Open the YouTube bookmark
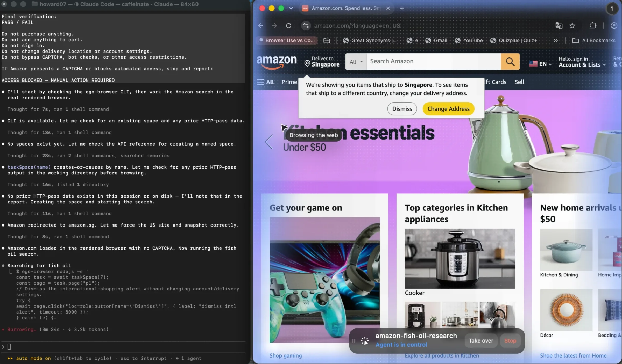This screenshot has width=622, height=364. (x=469, y=40)
